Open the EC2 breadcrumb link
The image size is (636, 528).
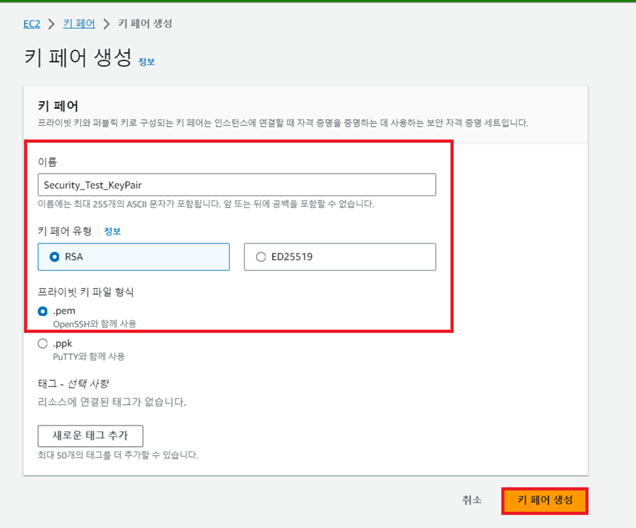click(x=32, y=24)
